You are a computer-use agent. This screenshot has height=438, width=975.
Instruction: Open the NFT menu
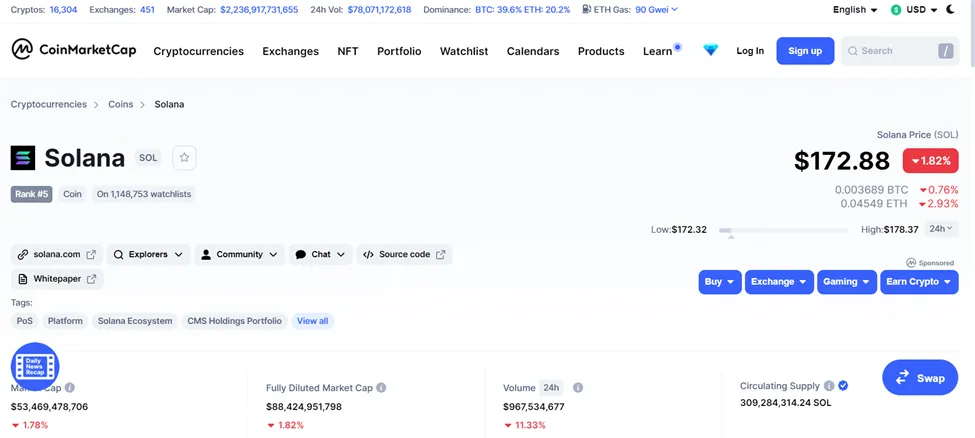(x=348, y=51)
